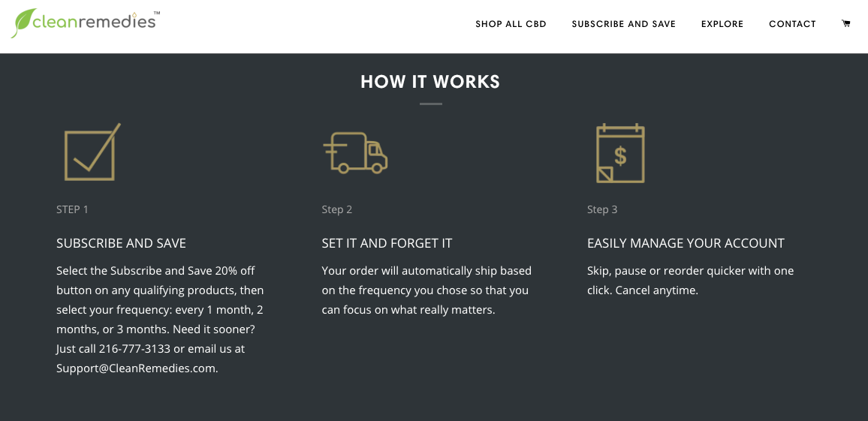868x421 pixels.
Task: Click the gold checkmark box icon
Action: point(92,153)
